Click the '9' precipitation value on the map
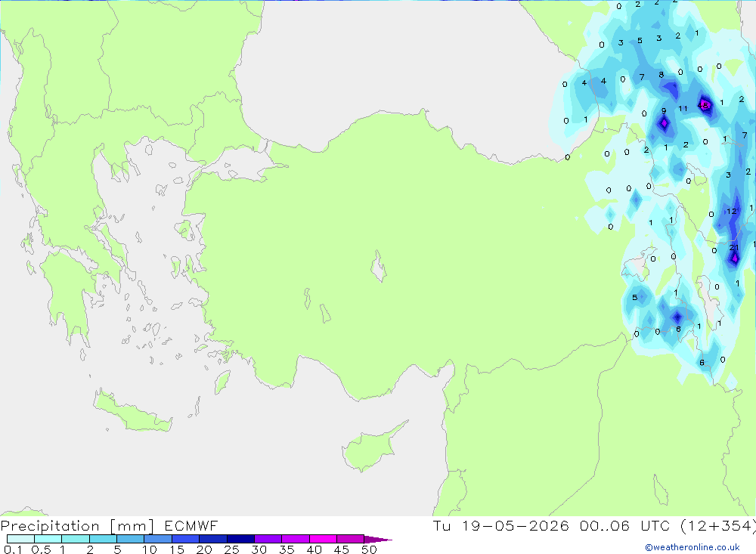 pyautogui.click(x=664, y=111)
